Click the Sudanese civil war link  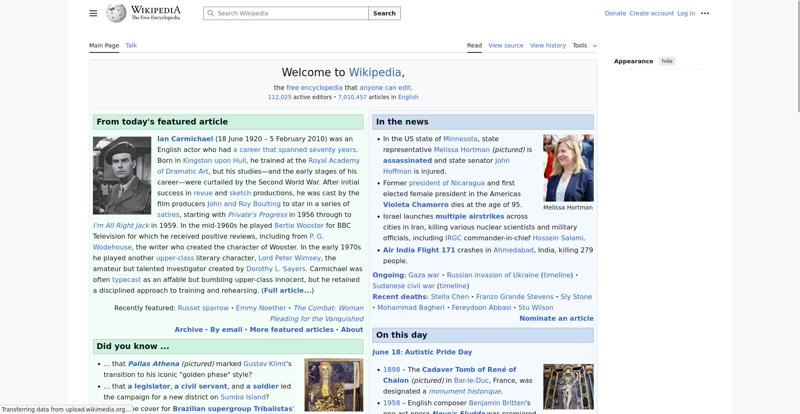point(404,286)
